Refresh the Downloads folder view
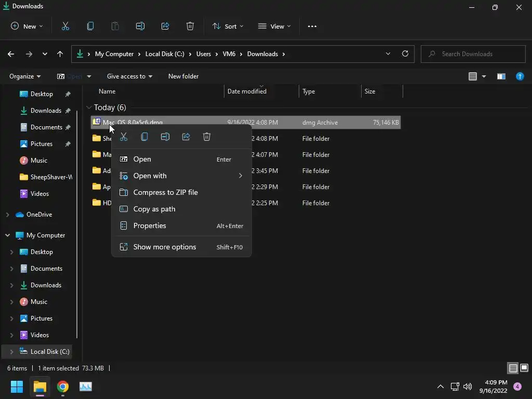 [x=405, y=54]
